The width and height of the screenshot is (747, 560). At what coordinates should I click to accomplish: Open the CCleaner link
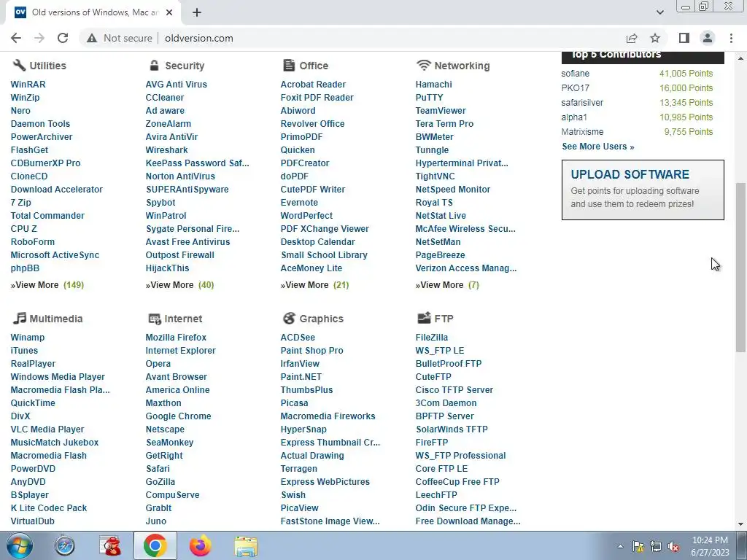[x=164, y=98]
